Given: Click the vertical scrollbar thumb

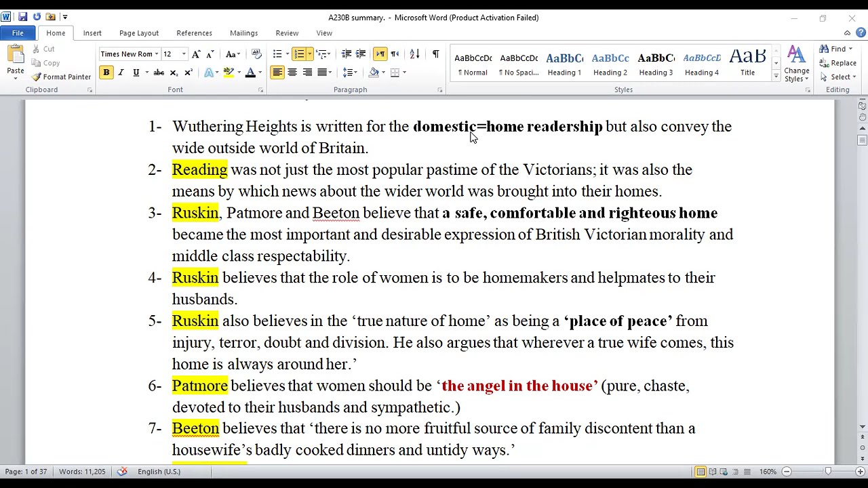Looking at the screenshot, I should 862,140.
